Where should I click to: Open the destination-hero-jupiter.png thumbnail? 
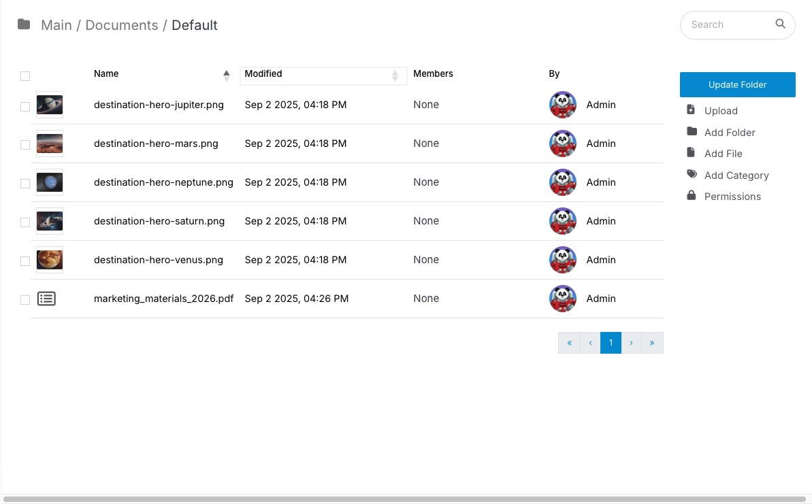[50, 105]
